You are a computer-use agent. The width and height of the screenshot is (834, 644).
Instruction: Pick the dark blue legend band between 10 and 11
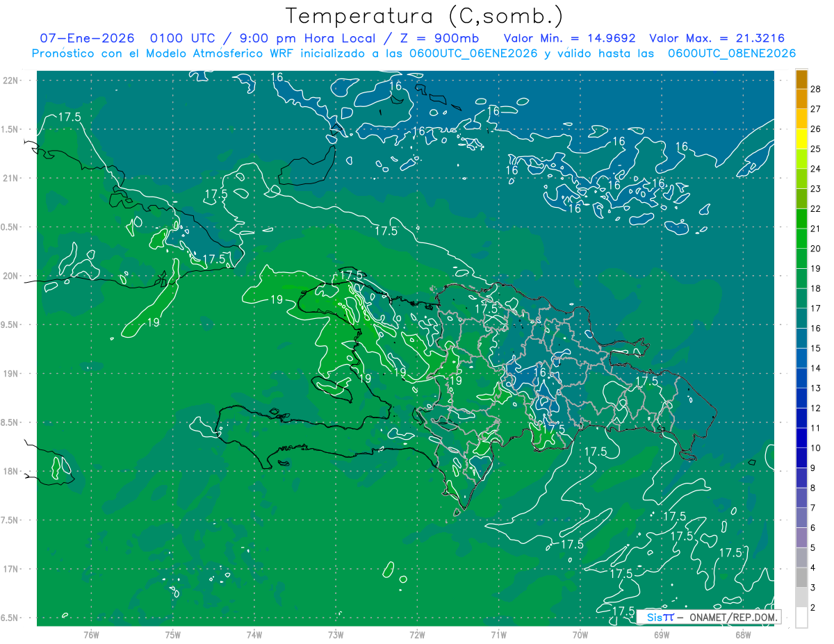801,438
